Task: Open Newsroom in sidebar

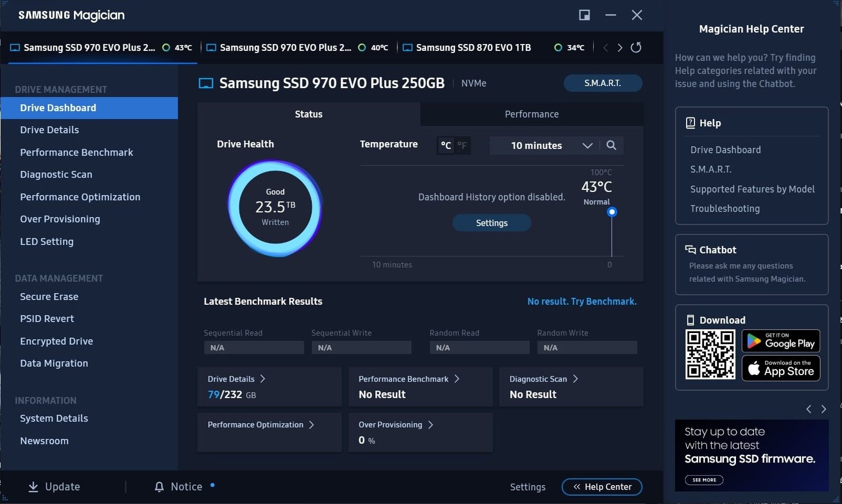Action: tap(44, 441)
